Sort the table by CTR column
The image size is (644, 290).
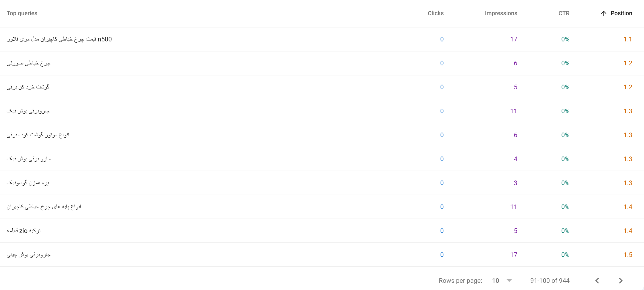tap(564, 13)
